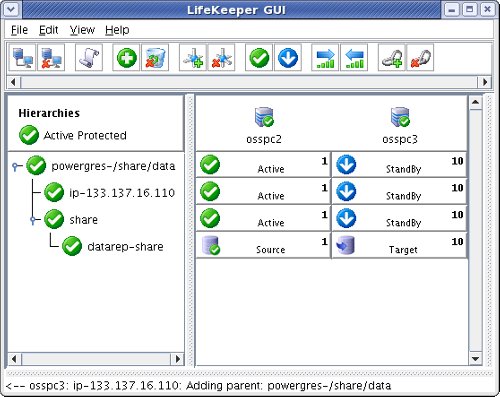
Task: Click the Unextend Resource Hierarchy left-arrow icon
Action: 354,58
